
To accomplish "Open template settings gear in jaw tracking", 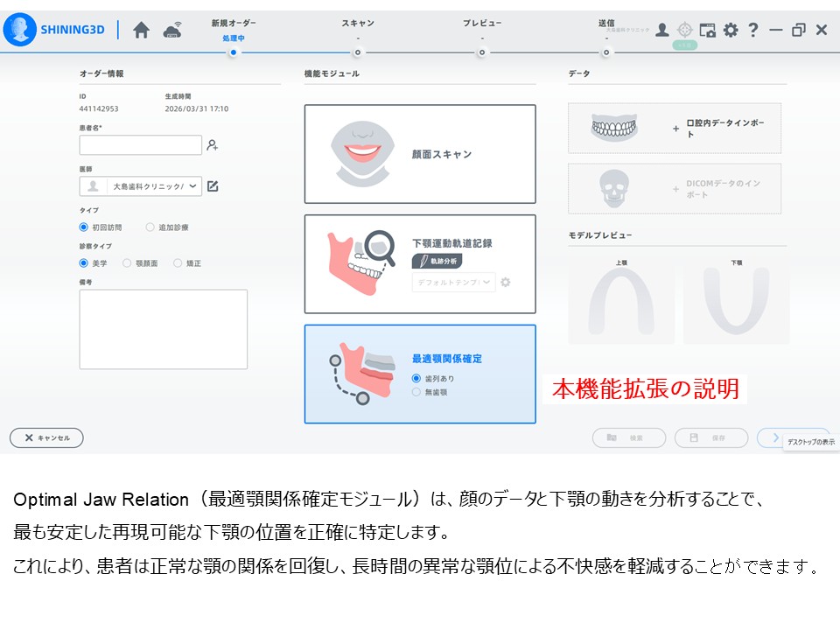I will (505, 282).
